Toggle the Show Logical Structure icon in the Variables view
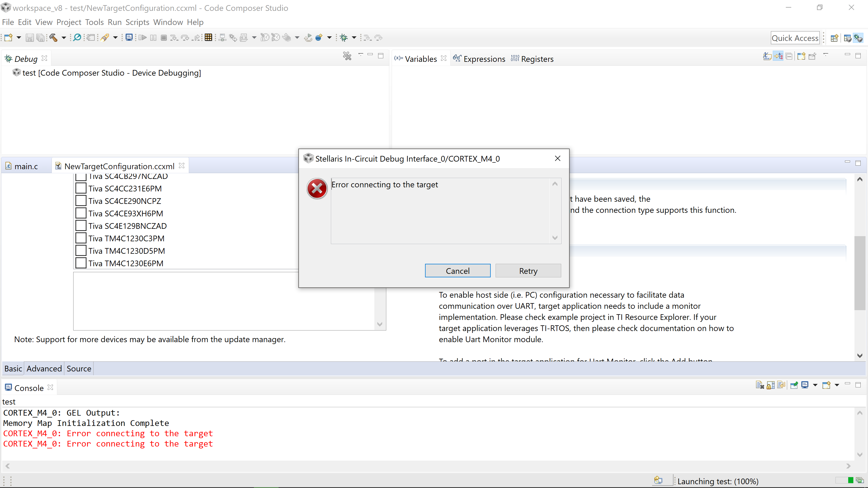The image size is (868, 488). pyautogui.click(x=778, y=56)
